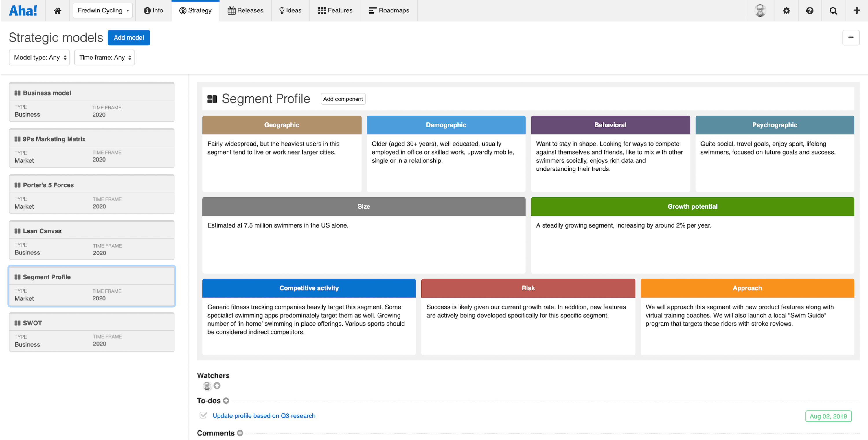Image resolution: width=868 pixels, height=440 pixels.
Task: Open the Update profile to-do link
Action: point(264,416)
